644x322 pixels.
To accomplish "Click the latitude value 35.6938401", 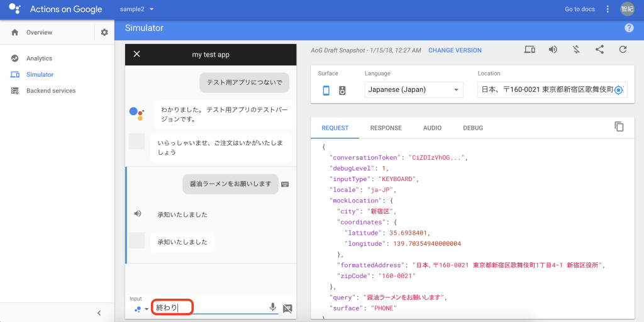I will point(409,233).
